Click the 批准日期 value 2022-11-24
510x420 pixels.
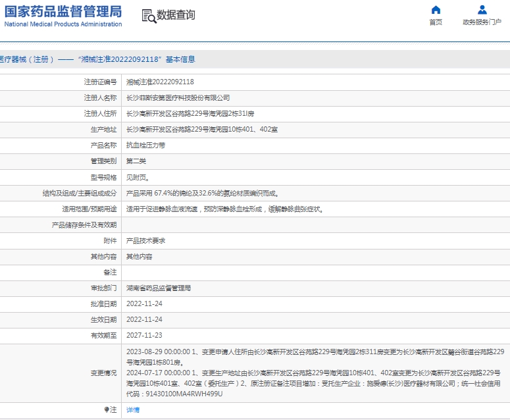click(144, 304)
